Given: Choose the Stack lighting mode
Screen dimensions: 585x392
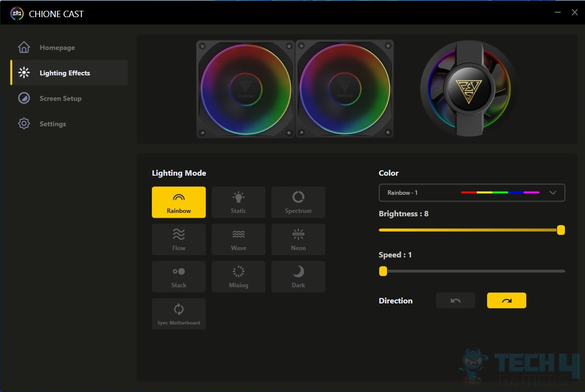Looking at the screenshot, I should pyautogui.click(x=179, y=277).
